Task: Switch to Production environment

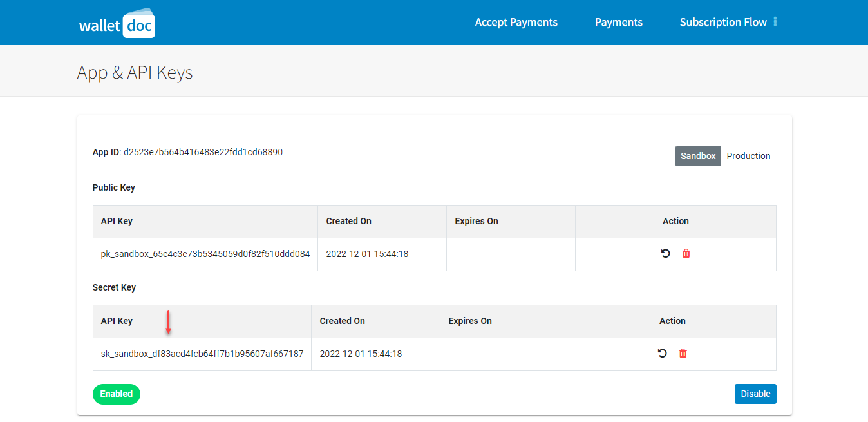Action: pos(748,156)
